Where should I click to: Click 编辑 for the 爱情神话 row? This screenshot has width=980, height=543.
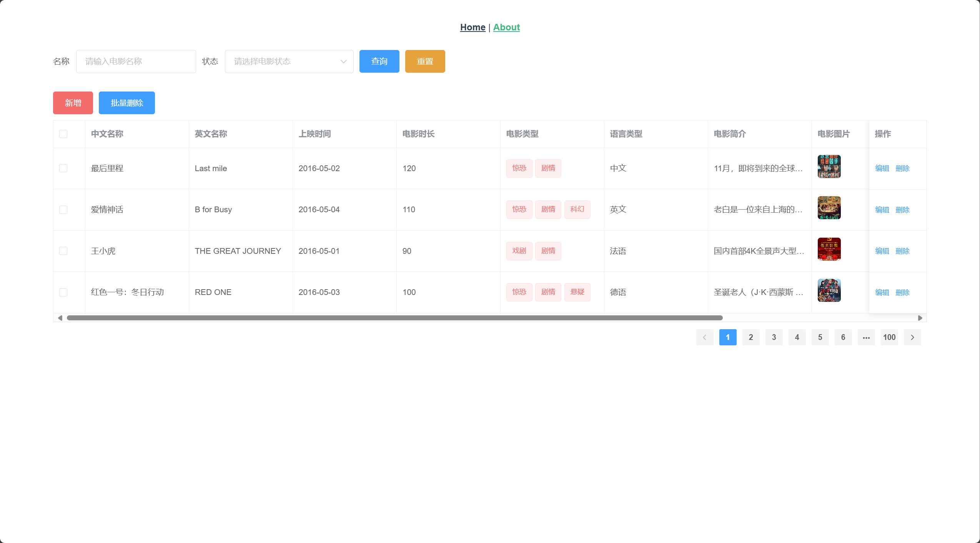tap(882, 210)
